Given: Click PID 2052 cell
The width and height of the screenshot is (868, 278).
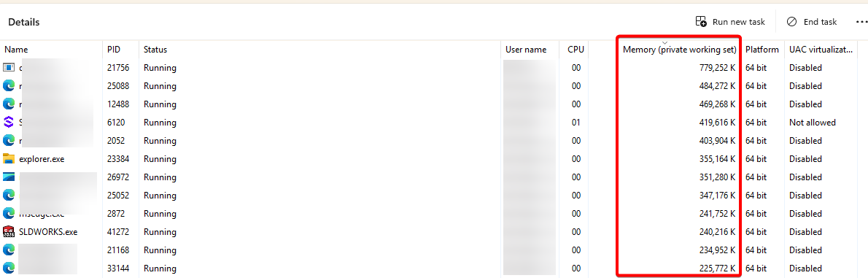Looking at the screenshot, I should click(x=116, y=141).
